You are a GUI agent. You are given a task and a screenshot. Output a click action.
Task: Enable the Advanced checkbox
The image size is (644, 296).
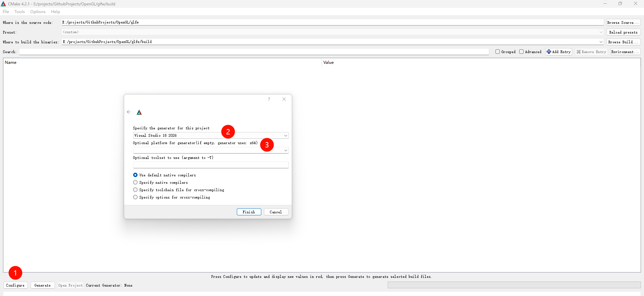(x=522, y=52)
